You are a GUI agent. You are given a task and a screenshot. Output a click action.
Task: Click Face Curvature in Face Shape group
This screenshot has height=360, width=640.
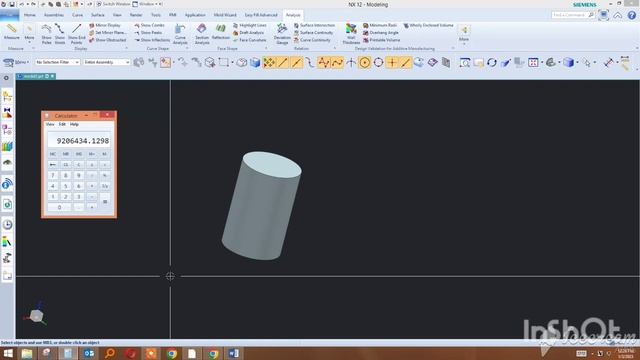click(250, 40)
